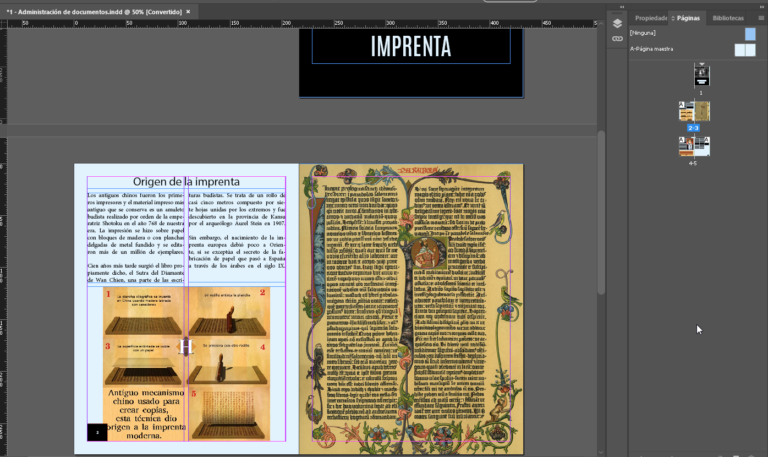Select left page of spread 2-3 thumbnail
The height and width of the screenshot is (457, 768).
point(686,111)
